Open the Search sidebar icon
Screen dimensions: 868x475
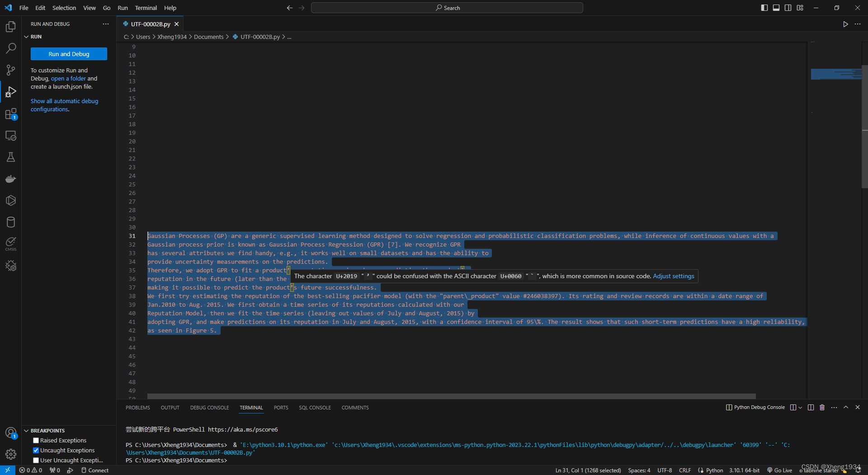pyautogui.click(x=10, y=48)
